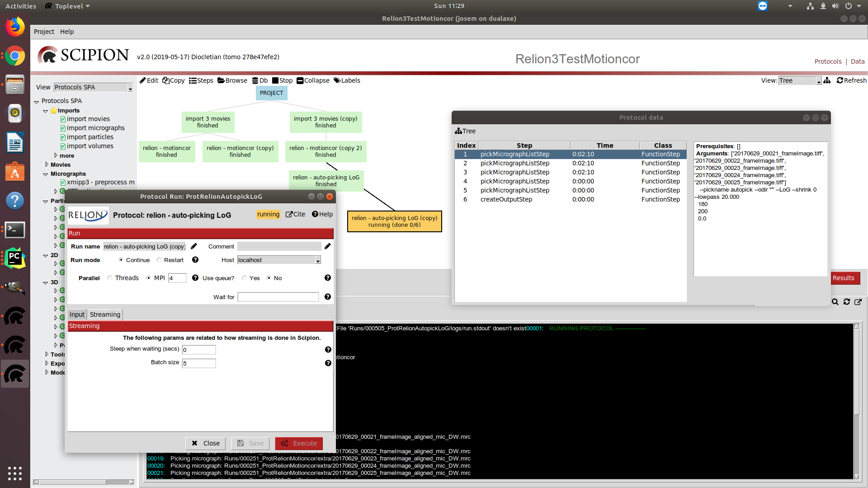Image resolution: width=868 pixels, height=488 pixels.
Task: Set Use queue to Yes
Action: pos(245,278)
